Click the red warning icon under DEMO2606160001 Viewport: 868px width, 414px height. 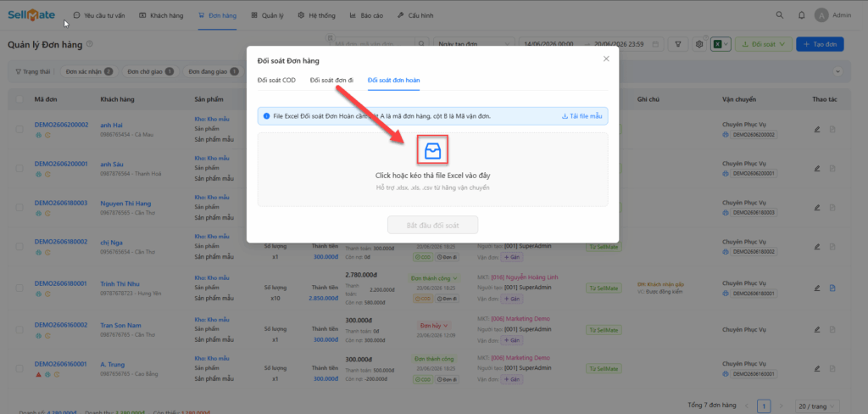click(x=38, y=374)
